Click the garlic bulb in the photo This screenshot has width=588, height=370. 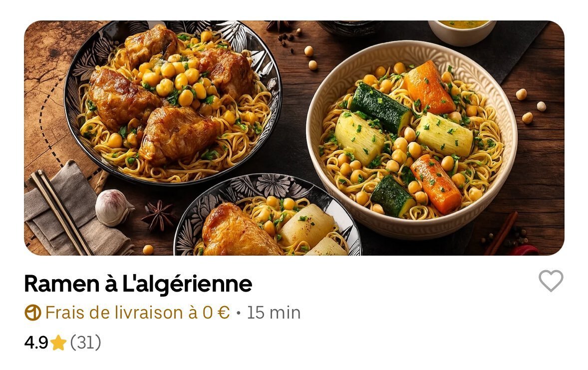(113, 208)
